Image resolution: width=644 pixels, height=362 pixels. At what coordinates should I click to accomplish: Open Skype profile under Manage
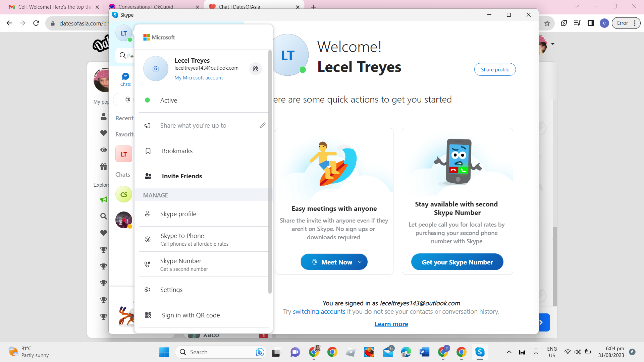coord(204,214)
